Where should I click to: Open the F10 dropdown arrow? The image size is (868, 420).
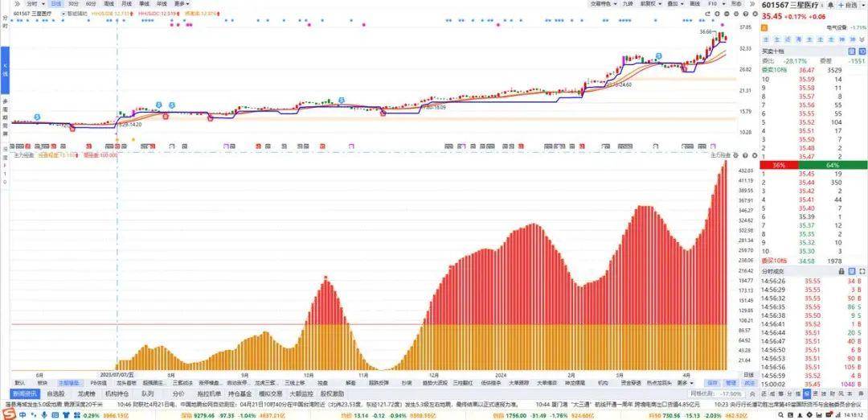click(722, 4)
